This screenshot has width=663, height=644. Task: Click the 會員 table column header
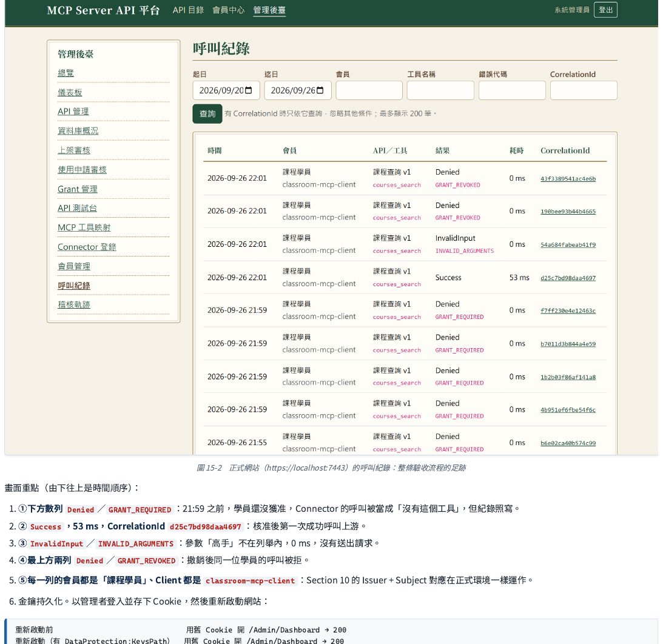pyautogui.click(x=289, y=150)
